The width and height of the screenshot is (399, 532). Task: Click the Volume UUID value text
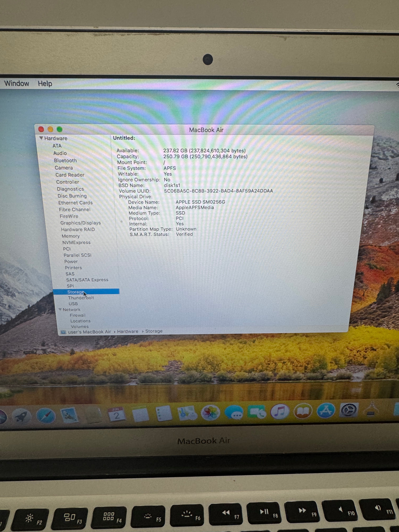coord(218,191)
